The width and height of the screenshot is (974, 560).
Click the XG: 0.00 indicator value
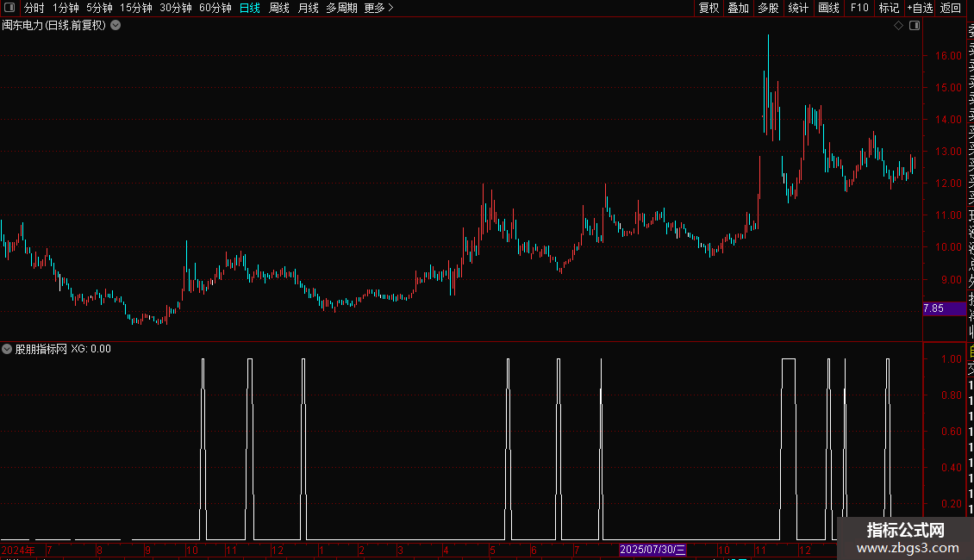coord(91,349)
